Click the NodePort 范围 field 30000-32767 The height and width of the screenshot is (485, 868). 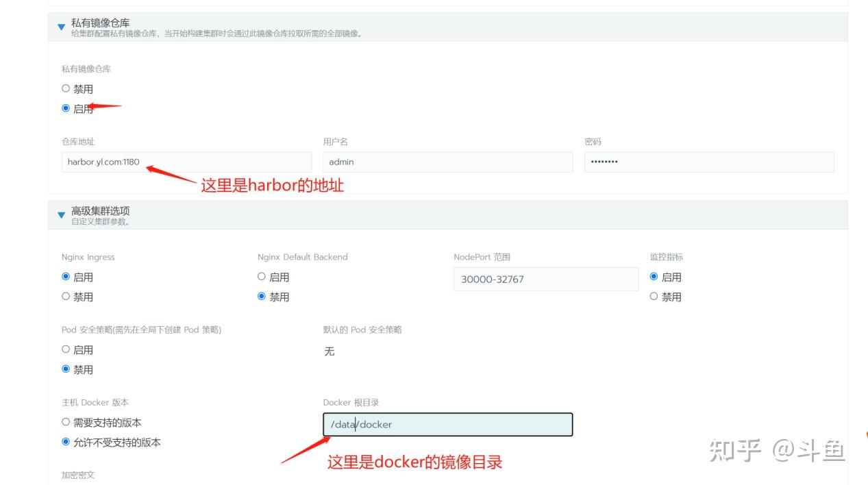(546, 279)
